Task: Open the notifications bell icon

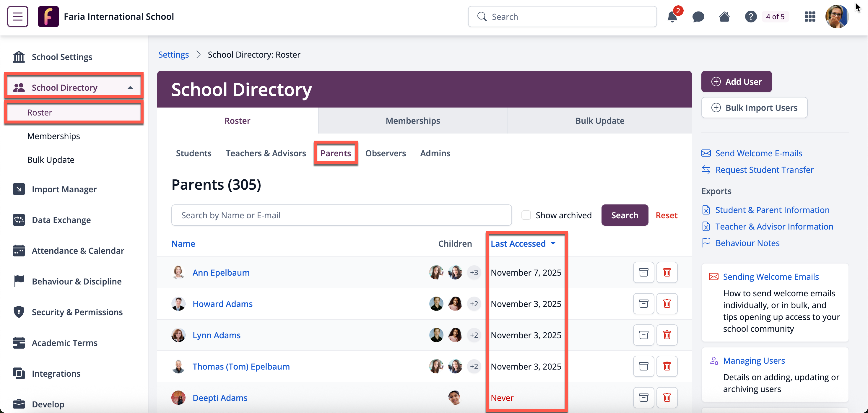Action: click(672, 17)
